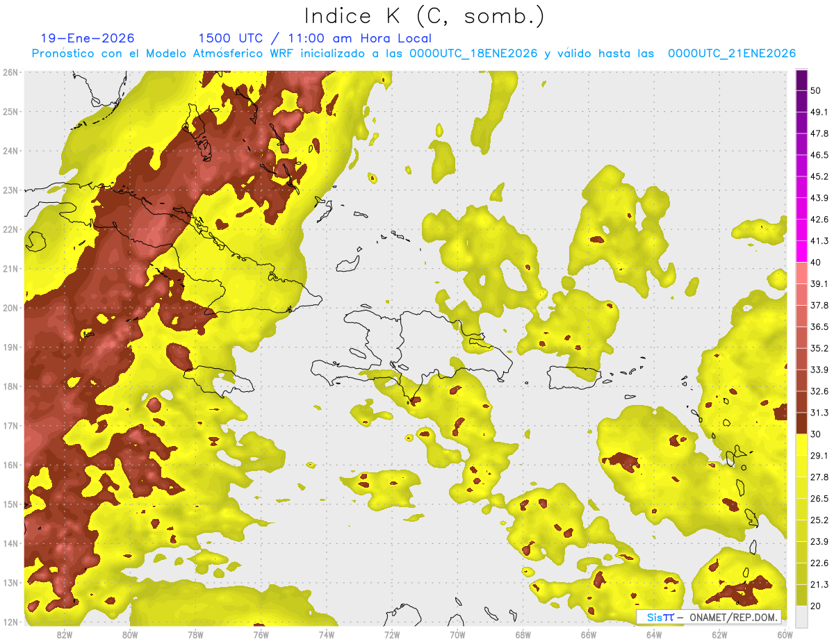This screenshot has height=644, width=834.
Task: Click colorbar value label 29.1
Action: coord(819,455)
